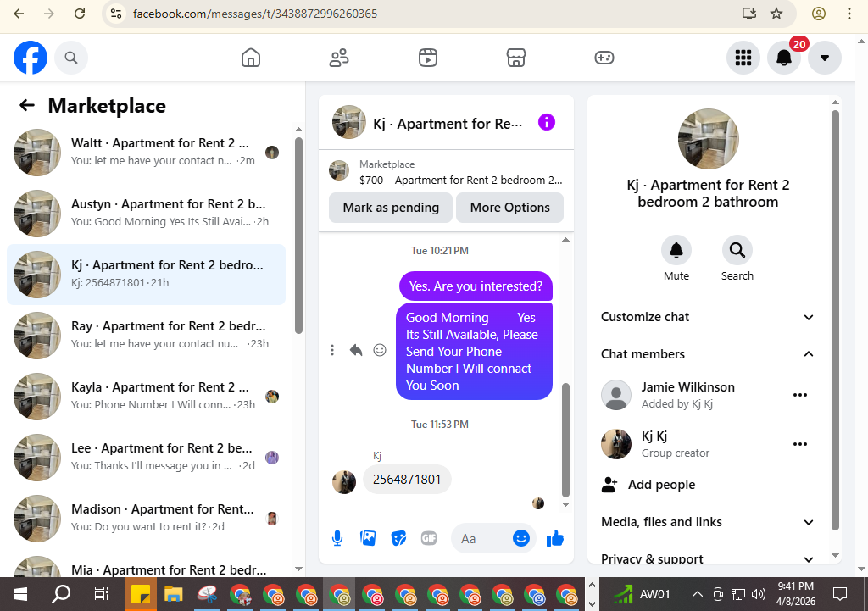
Task: Expand Customize chat section
Action: coord(708,317)
